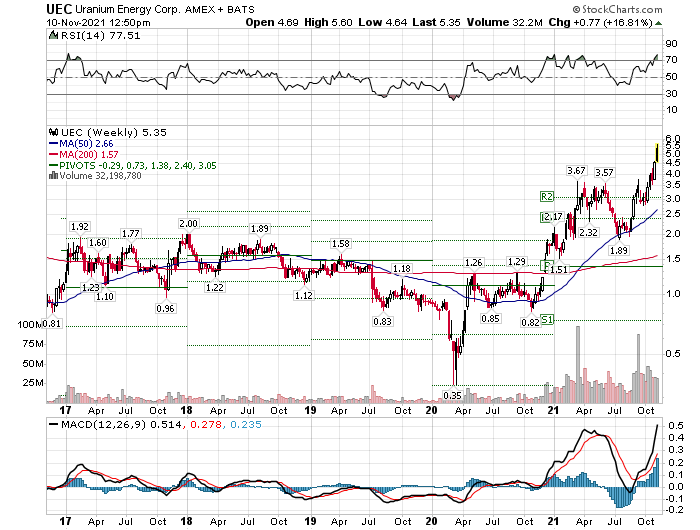Image resolution: width=700 pixels, height=530 pixels.
Task: Click the 3.67 peak price label
Action: pyautogui.click(x=576, y=171)
